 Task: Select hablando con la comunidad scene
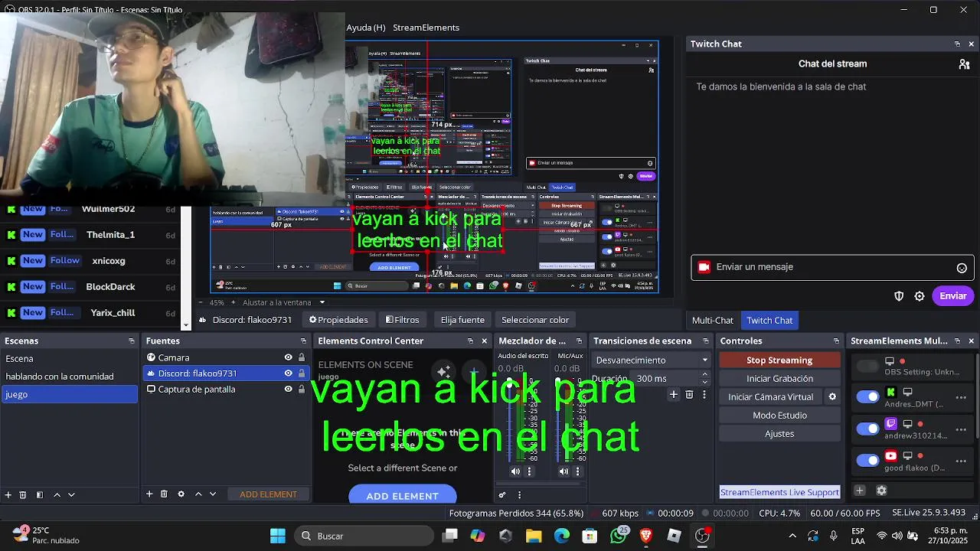[69, 377]
